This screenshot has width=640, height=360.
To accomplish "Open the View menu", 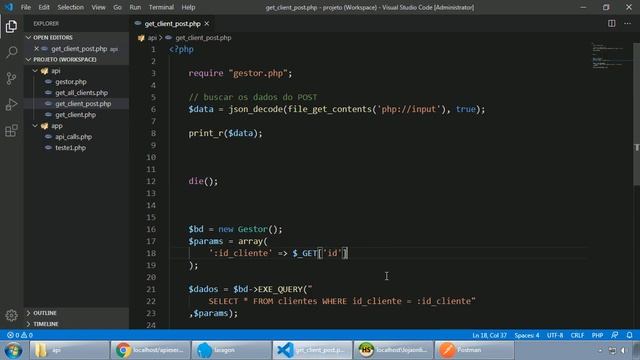I will click(x=98, y=7).
